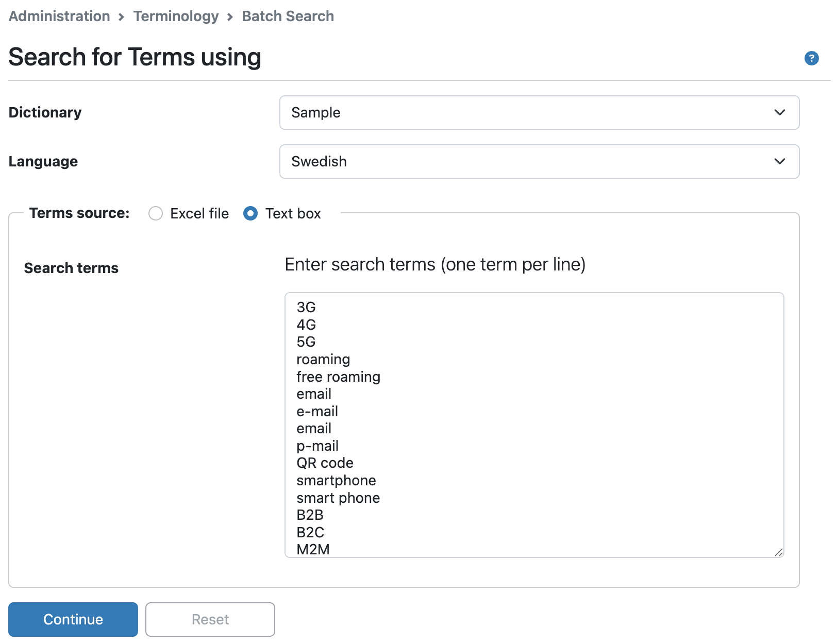837x644 pixels.
Task: Click the 'free roaming' line in textarea
Action: tap(338, 377)
